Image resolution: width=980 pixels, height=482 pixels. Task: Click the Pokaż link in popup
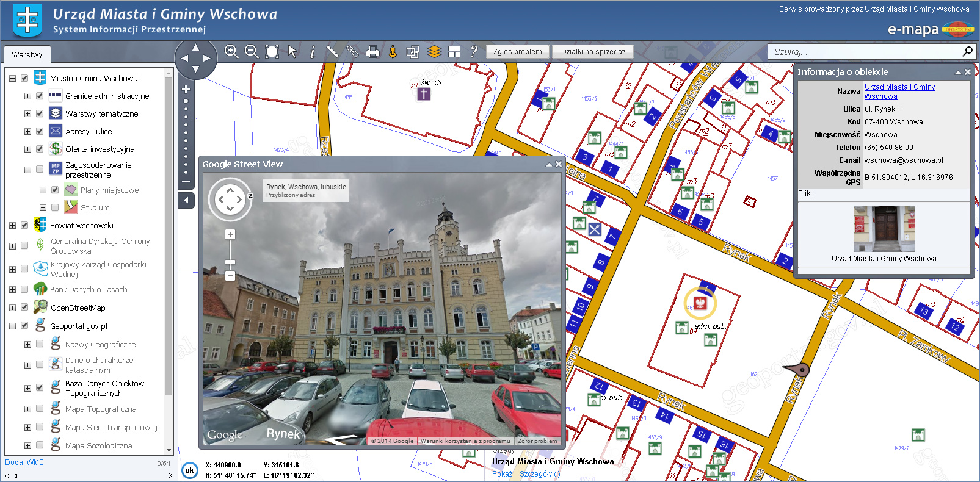point(503,473)
